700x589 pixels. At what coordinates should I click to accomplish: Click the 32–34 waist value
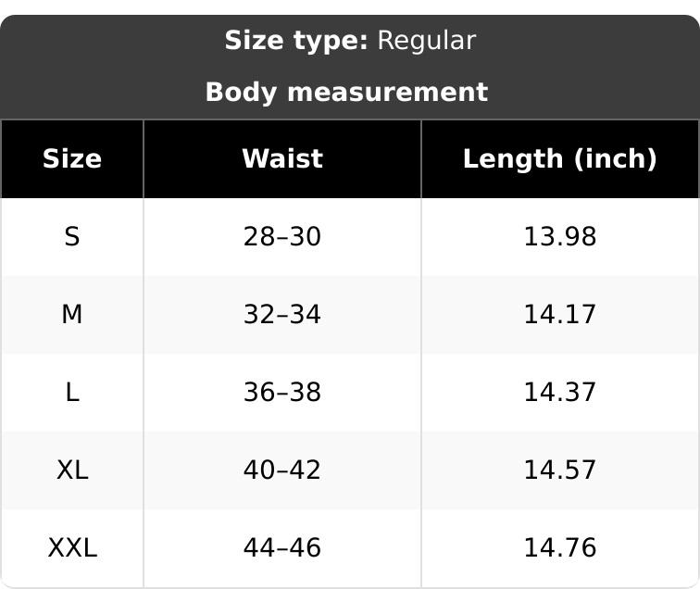pos(282,314)
